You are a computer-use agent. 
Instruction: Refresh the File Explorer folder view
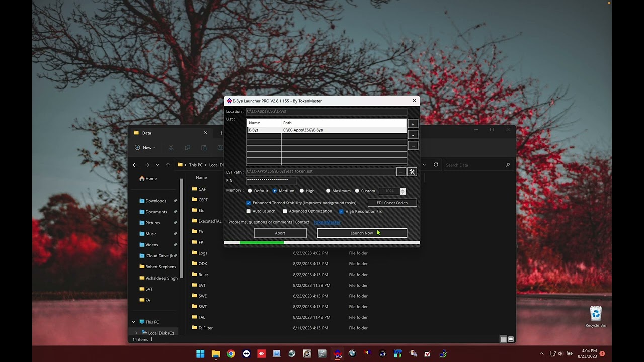pyautogui.click(x=436, y=165)
